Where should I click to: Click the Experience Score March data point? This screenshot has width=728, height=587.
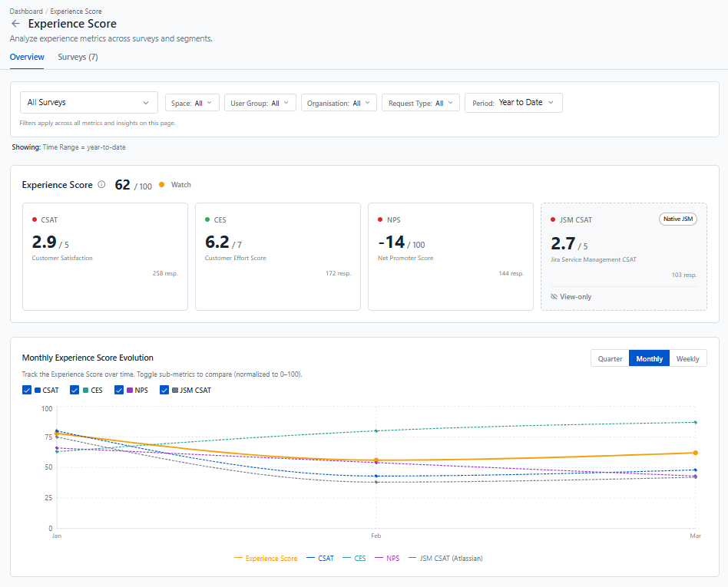tap(696, 453)
